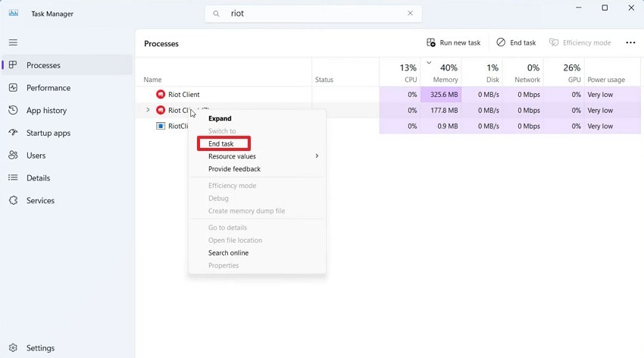Go to App history page

point(46,111)
